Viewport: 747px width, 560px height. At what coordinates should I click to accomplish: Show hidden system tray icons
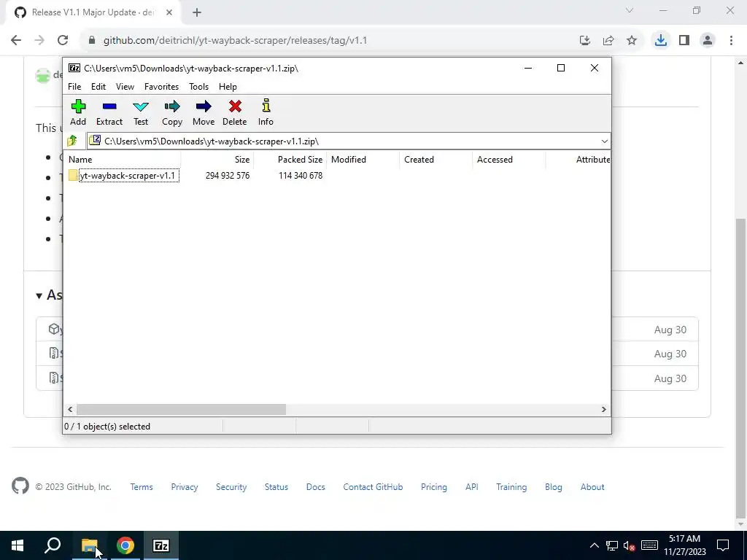coord(595,545)
